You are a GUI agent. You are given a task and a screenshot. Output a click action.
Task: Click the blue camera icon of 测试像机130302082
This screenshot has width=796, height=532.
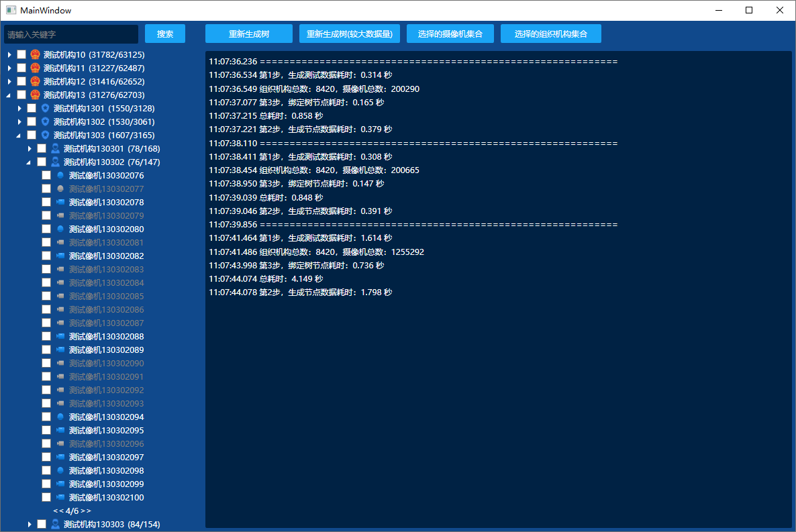(x=60, y=256)
